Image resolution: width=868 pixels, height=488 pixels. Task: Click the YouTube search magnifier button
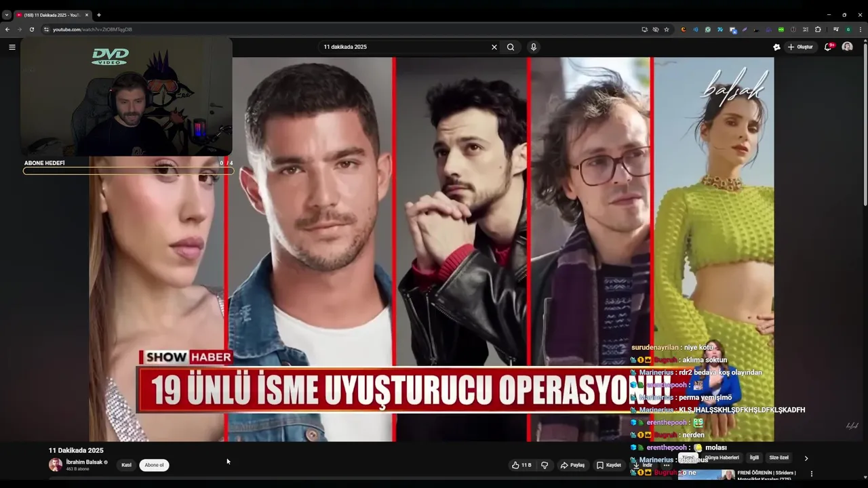coord(511,47)
